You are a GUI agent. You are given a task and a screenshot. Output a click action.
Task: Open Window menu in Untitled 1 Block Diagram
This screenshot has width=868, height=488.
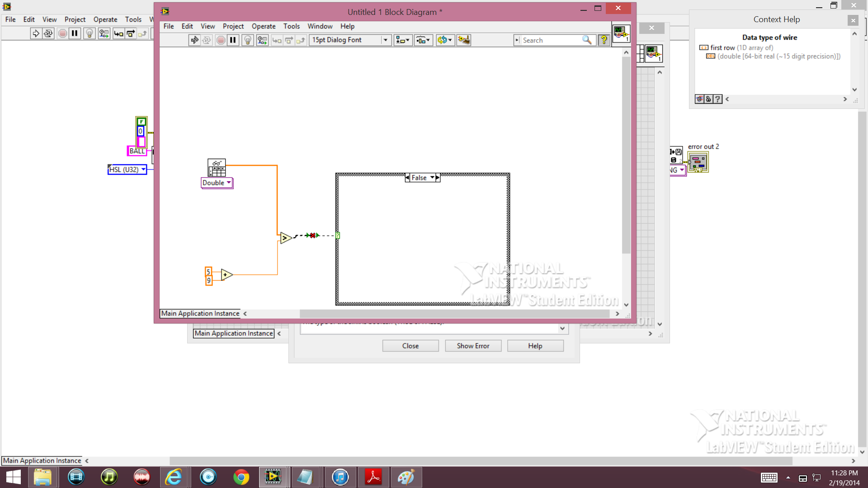[x=320, y=26]
